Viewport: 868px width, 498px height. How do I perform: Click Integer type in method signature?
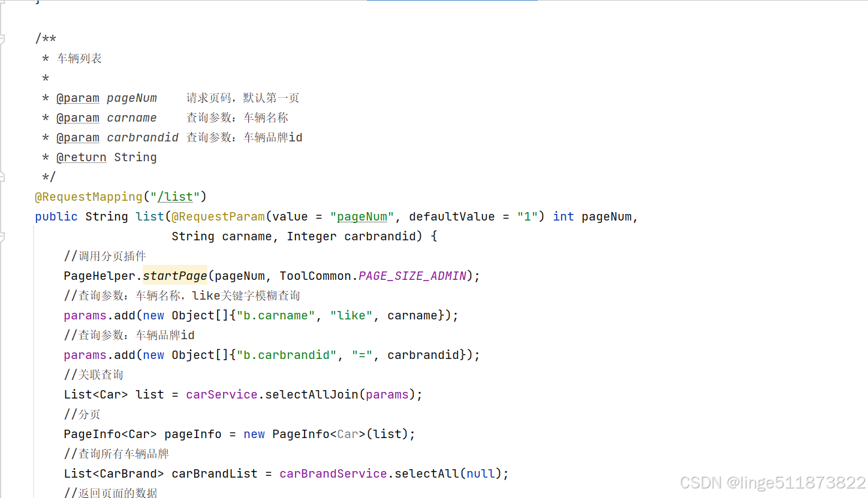click(312, 236)
